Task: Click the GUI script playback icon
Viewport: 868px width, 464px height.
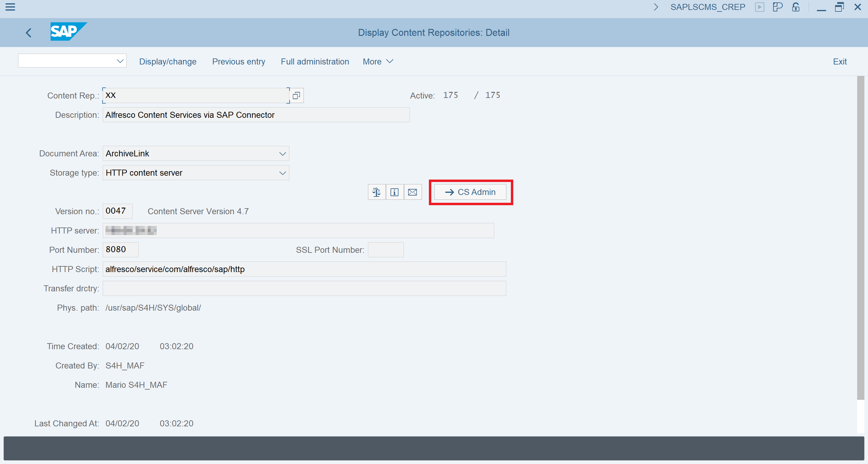Action: click(760, 7)
